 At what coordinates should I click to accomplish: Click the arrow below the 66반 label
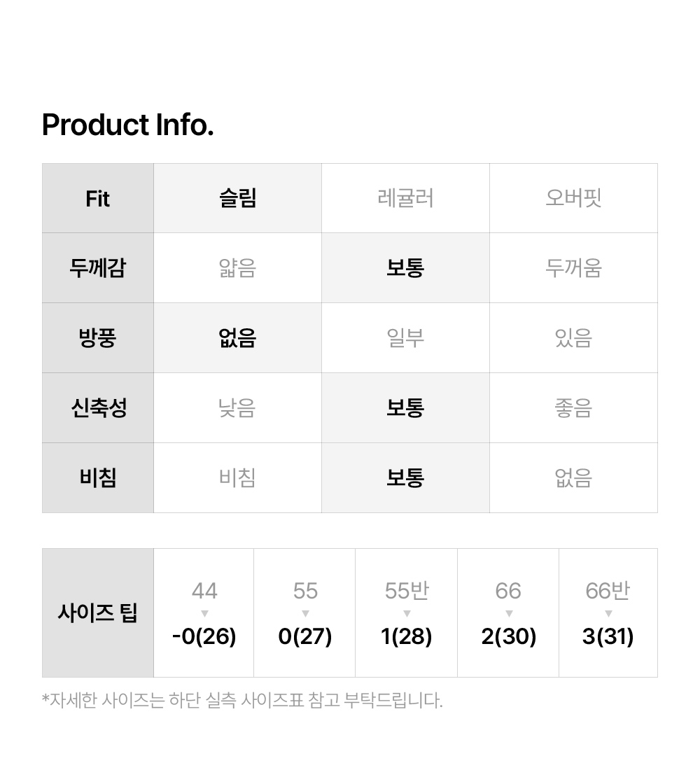(608, 614)
